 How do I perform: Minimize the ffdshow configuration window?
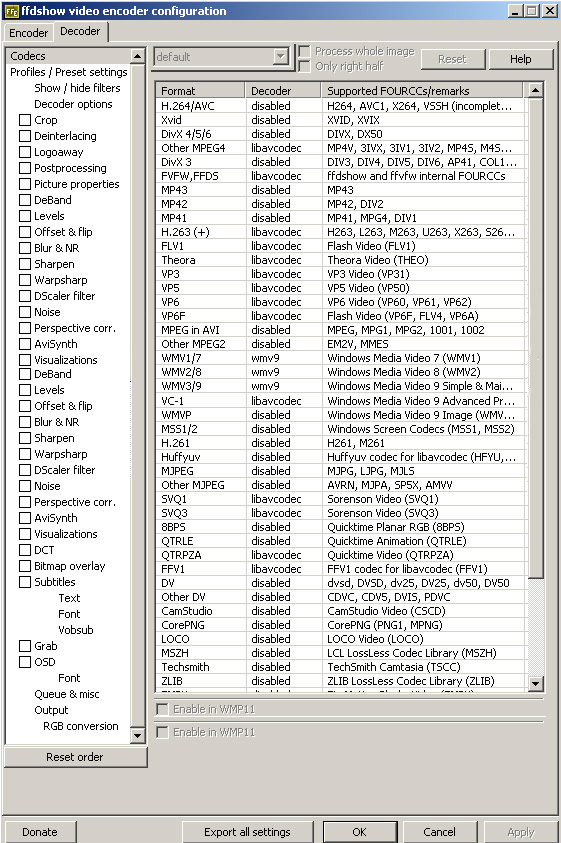[515, 10]
